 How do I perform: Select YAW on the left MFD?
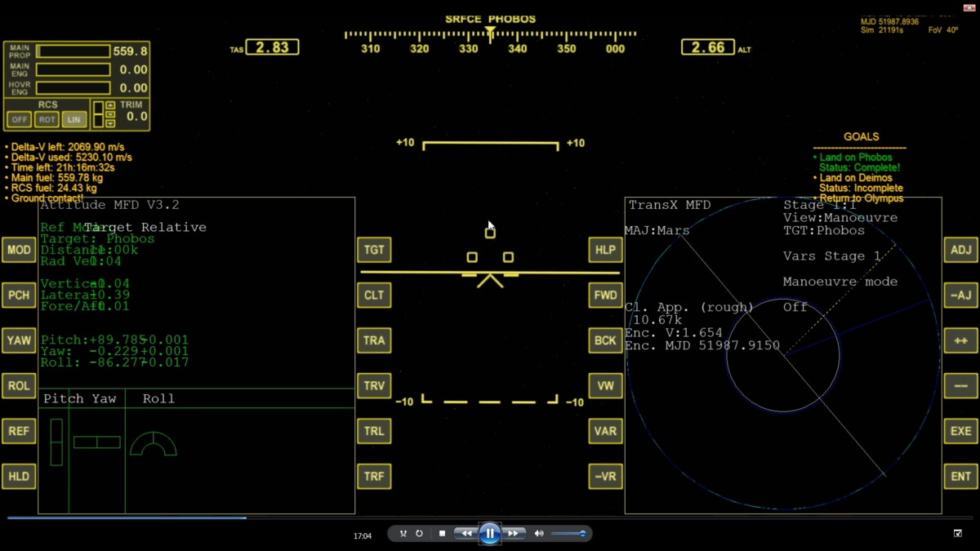19,340
